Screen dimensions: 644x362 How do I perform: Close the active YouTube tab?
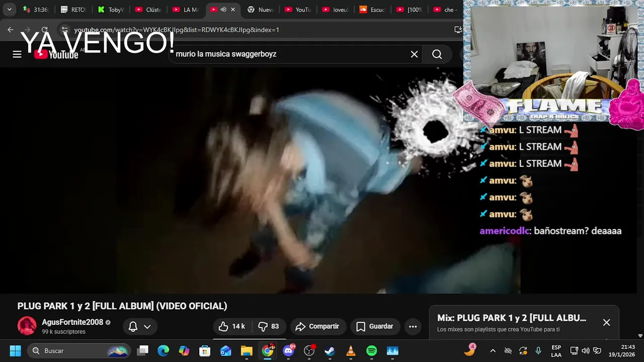coord(233,10)
